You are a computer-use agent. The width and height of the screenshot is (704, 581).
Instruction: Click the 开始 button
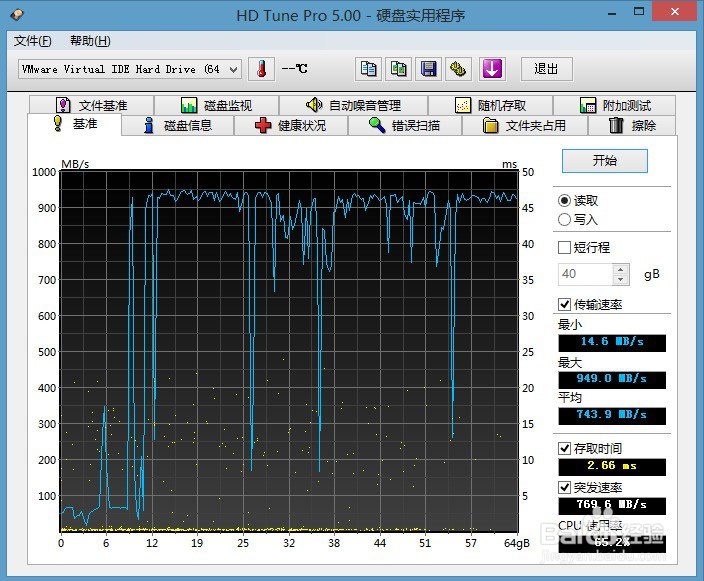(604, 161)
